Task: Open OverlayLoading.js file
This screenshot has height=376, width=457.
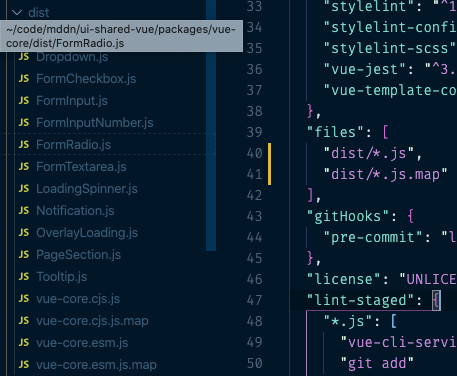Action: pos(87,233)
